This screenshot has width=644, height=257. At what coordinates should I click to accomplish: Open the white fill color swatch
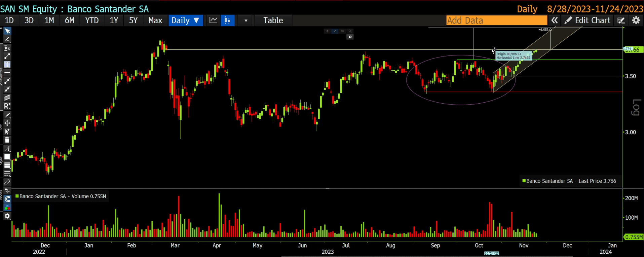(7, 157)
